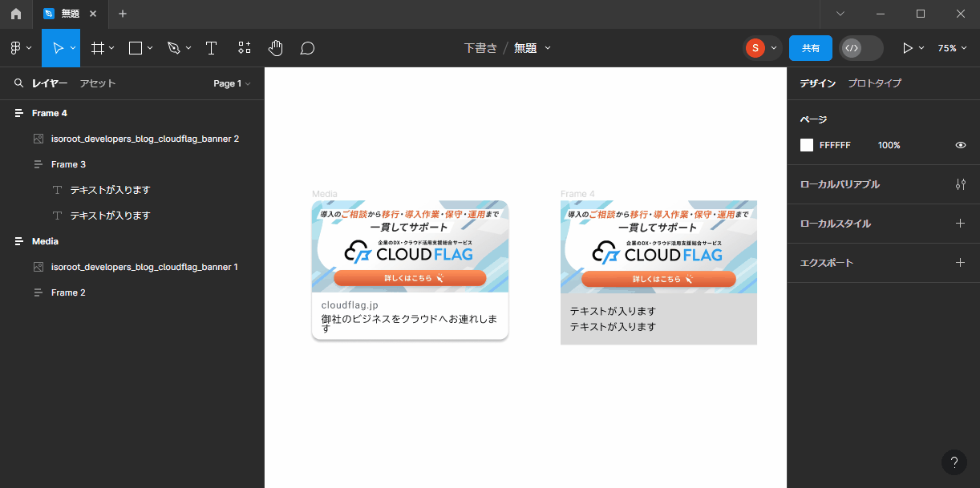Open the Pen tool options dropdown
Image resolution: width=980 pixels, height=488 pixels.
(x=188, y=48)
